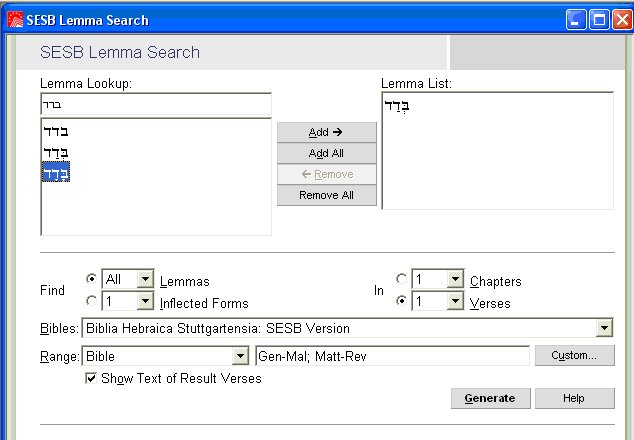Select the highlighted third lemma in lookup list
This screenshot has width=634, height=440.
56,172
